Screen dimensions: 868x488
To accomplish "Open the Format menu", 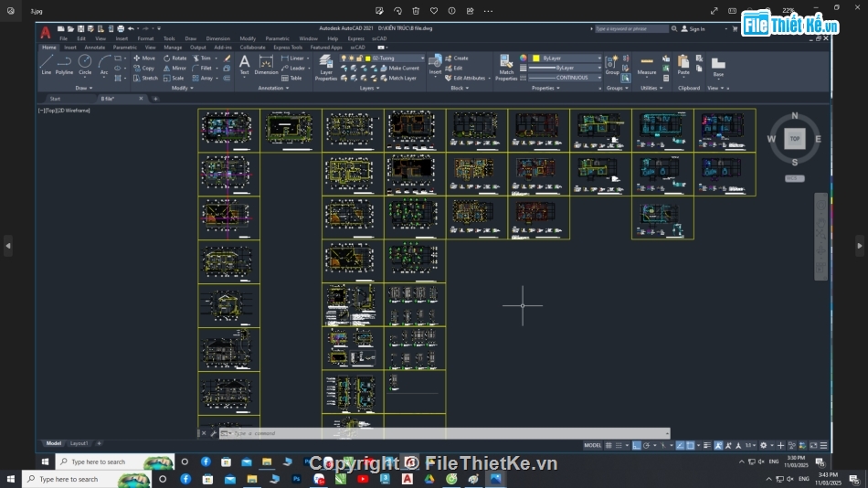I will (145, 38).
